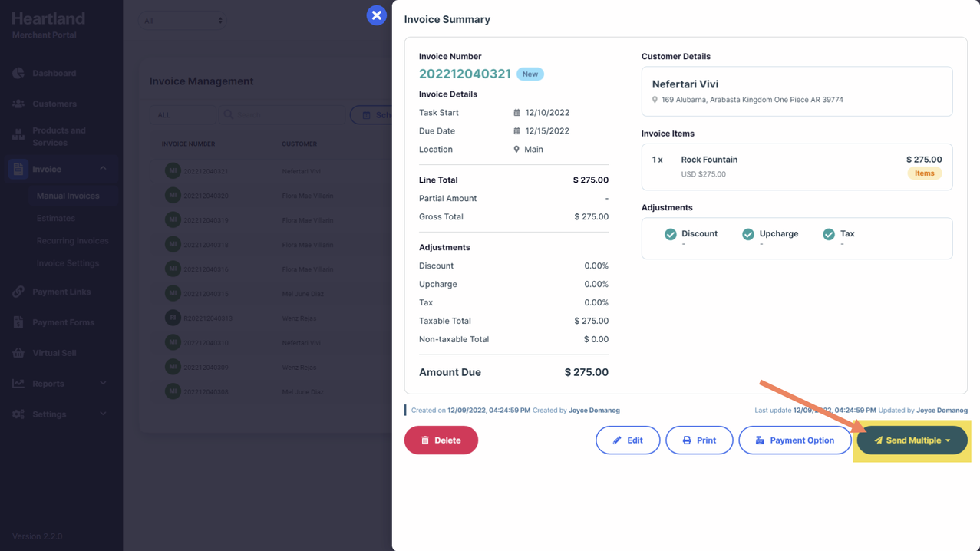
Task: Click the Dashboard sidebar icon
Action: click(18, 73)
